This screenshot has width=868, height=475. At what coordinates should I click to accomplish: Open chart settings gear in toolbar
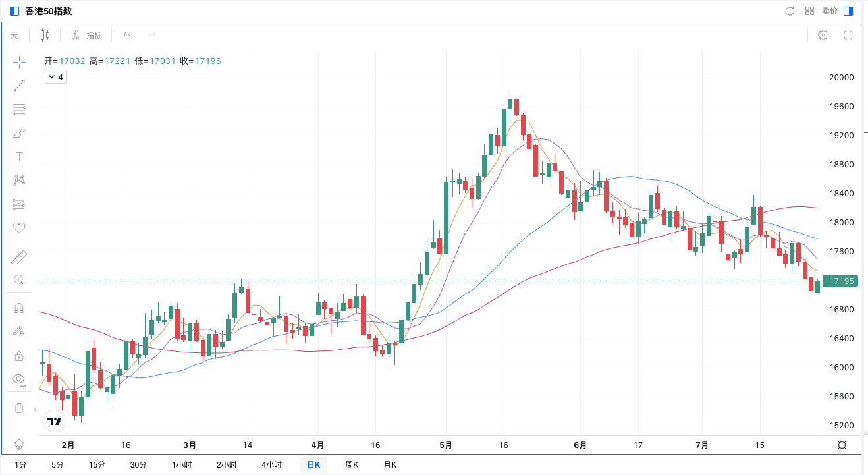(823, 35)
